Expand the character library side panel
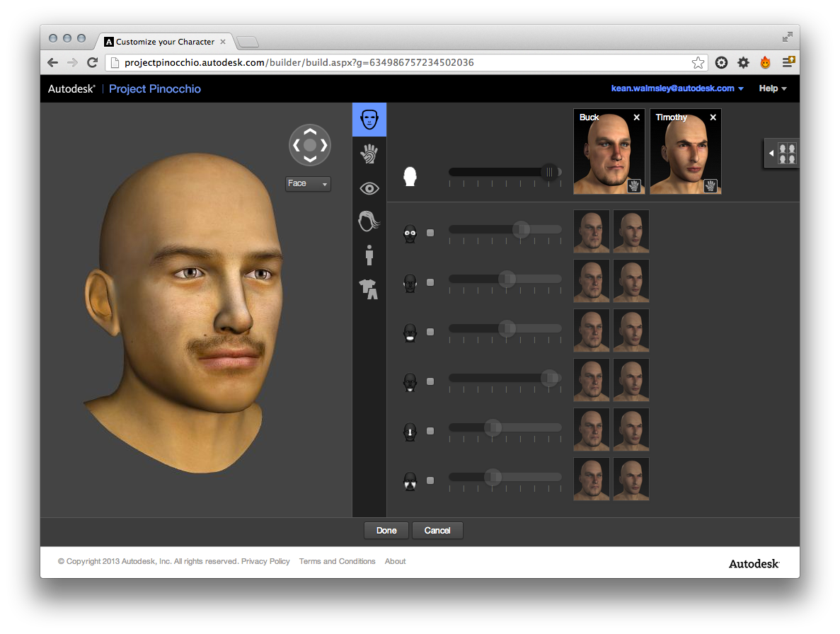840x634 pixels. click(x=782, y=154)
